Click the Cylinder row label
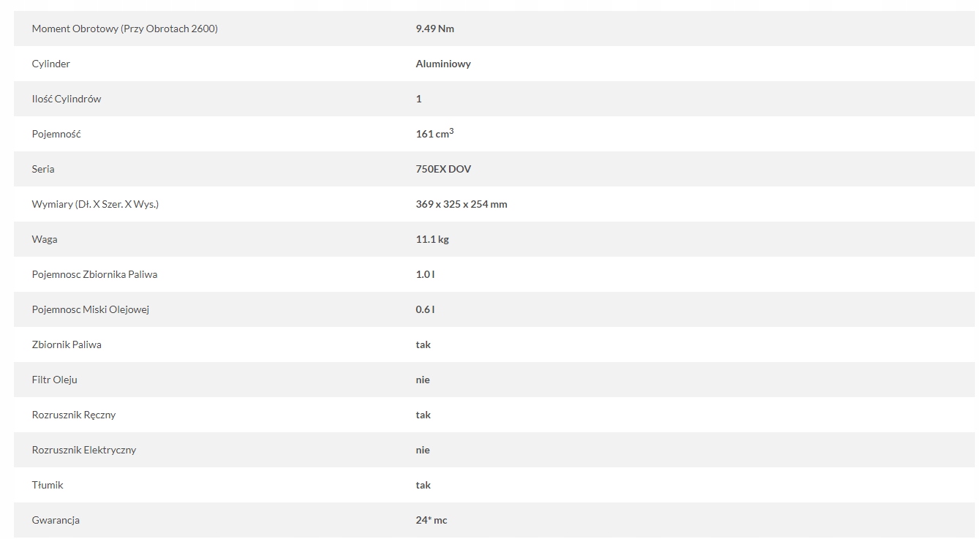This screenshot has width=980, height=539. tap(51, 64)
